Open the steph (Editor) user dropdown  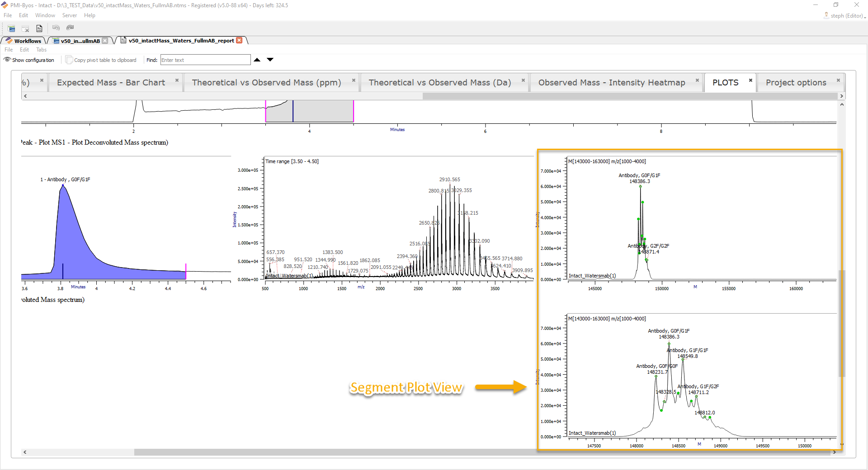pos(845,16)
